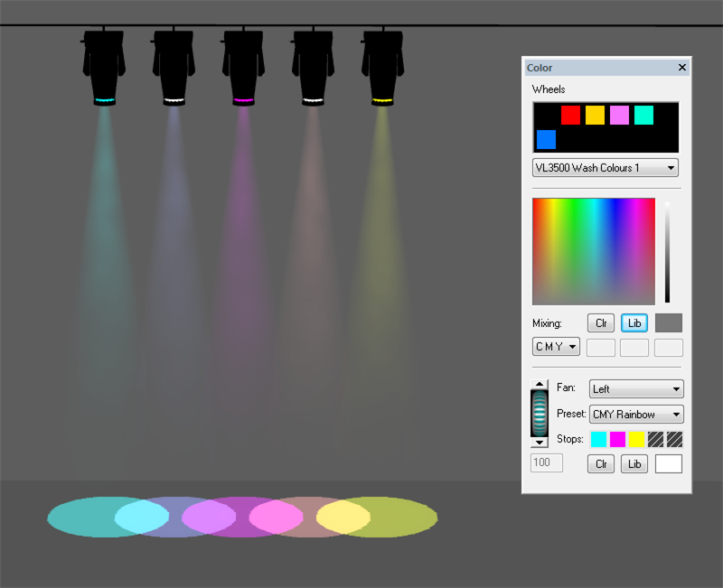Image resolution: width=723 pixels, height=588 pixels.
Task: Click the fan value field showing 100
Action: tap(546, 463)
